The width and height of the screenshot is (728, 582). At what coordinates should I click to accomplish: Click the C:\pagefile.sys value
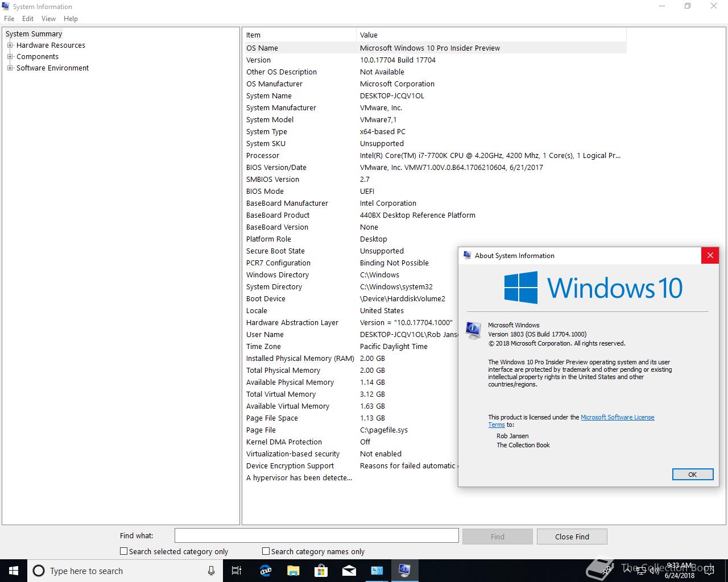pyautogui.click(x=384, y=430)
